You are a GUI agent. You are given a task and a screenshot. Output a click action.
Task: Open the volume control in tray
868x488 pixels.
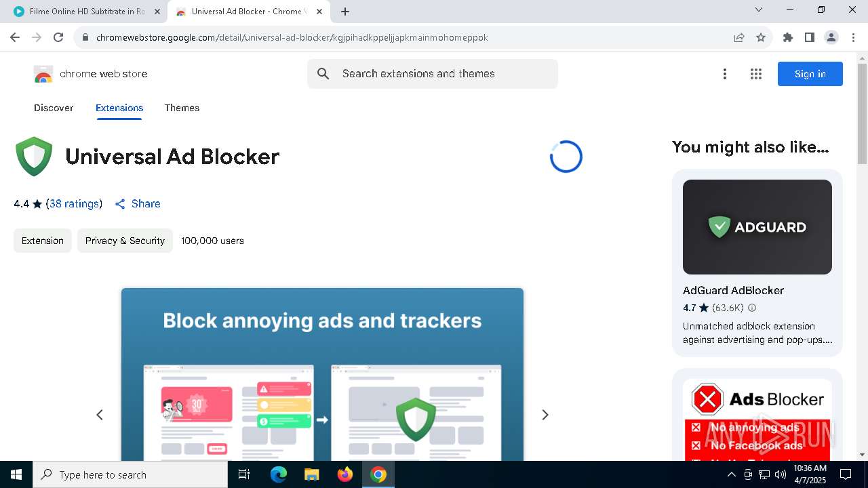click(781, 474)
